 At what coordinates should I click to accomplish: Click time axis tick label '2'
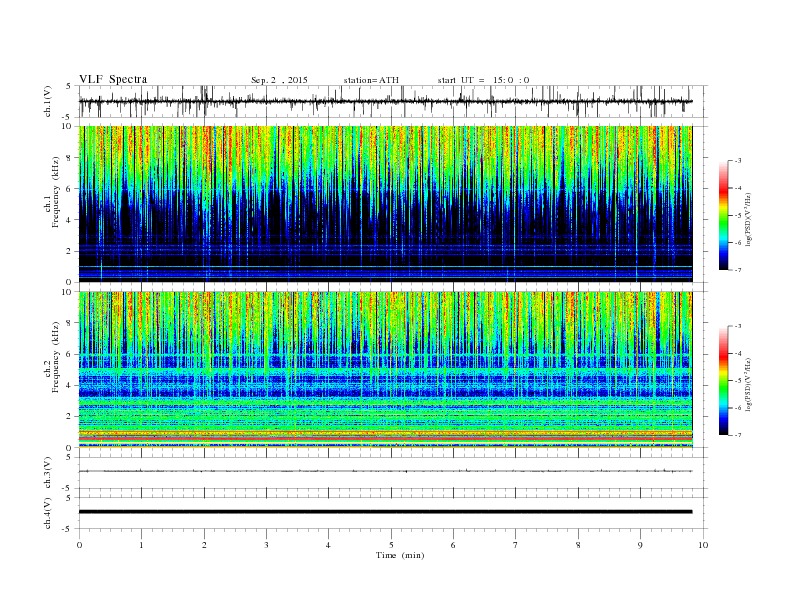(x=204, y=545)
